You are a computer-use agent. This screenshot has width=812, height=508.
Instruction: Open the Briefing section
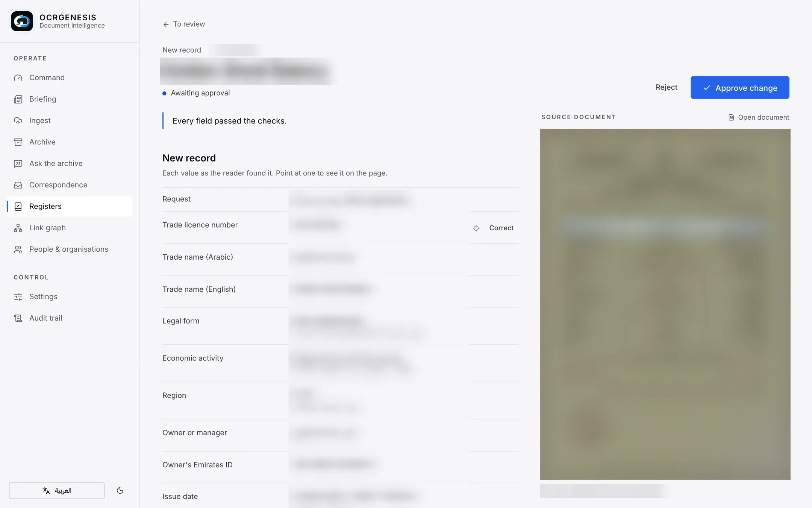(x=70, y=99)
